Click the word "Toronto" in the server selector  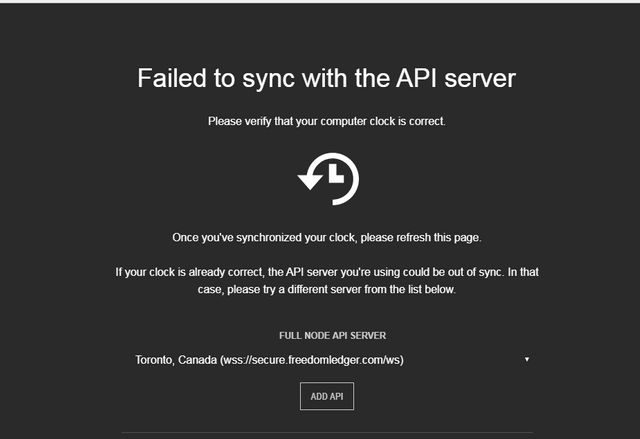[x=158, y=359]
